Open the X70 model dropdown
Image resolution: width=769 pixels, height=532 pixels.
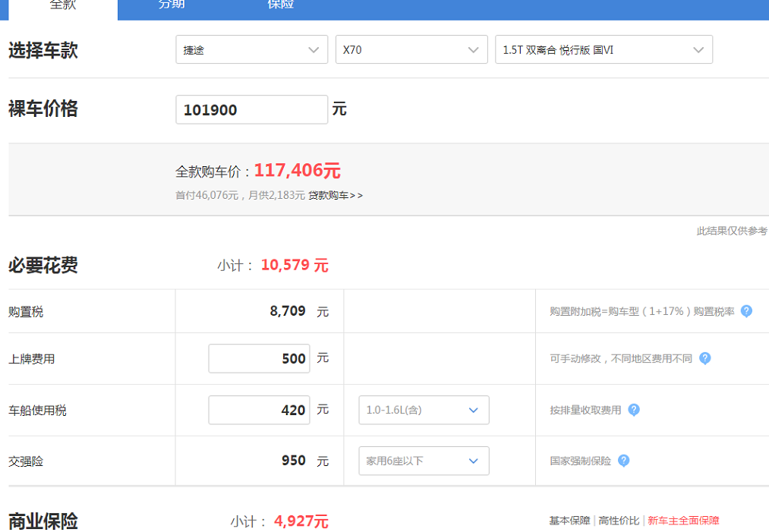411,49
